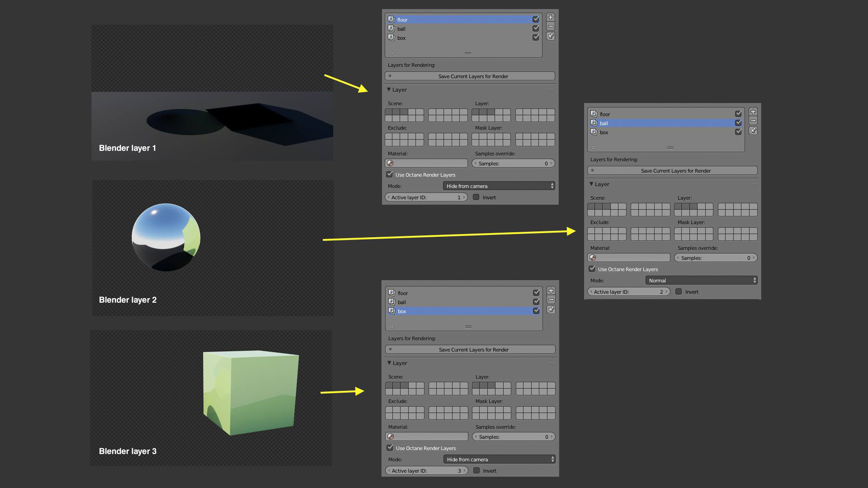Click the Samples override slider in the right panel
The image size is (868, 488).
715,258
